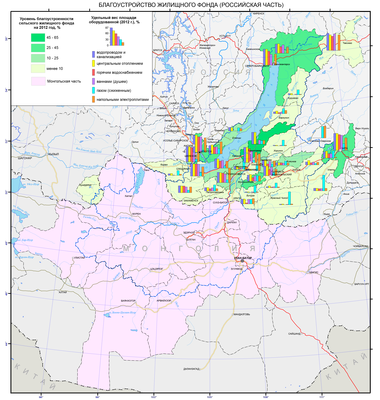This screenshot has height=400, width=380.
Task: Click the map title БЛАГОУСТРОЙСТВО ЖИЛИЩНОГО ФОНДА
Action: tap(191, 5)
